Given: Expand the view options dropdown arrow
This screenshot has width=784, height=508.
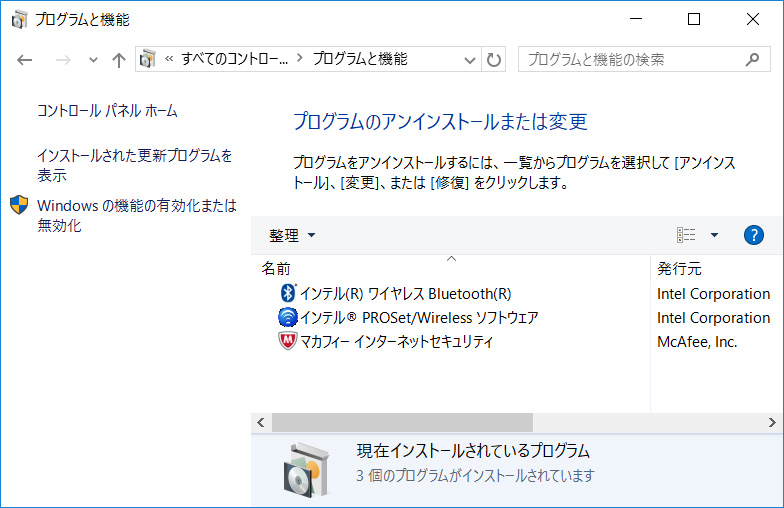Looking at the screenshot, I should 714,235.
